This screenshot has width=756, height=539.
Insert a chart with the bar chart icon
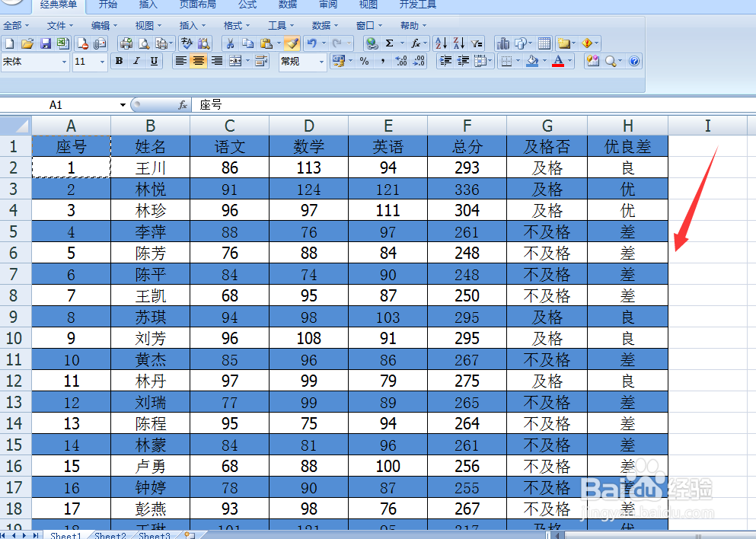503,44
